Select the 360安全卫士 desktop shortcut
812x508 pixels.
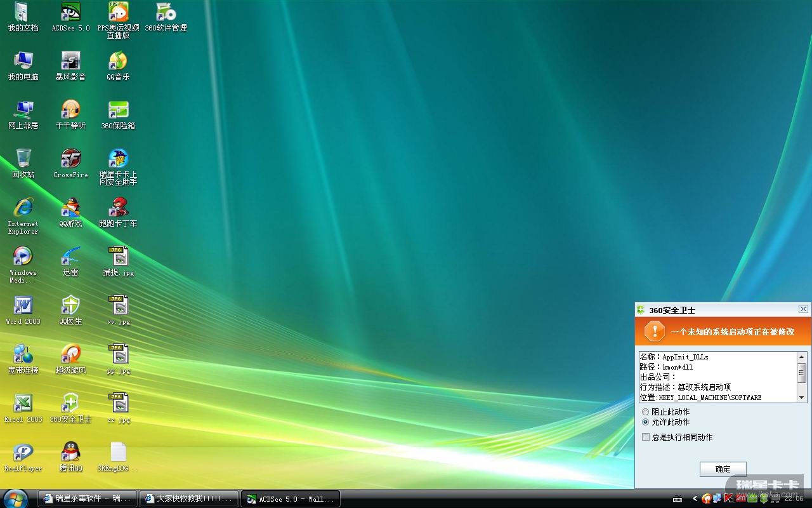click(x=70, y=408)
